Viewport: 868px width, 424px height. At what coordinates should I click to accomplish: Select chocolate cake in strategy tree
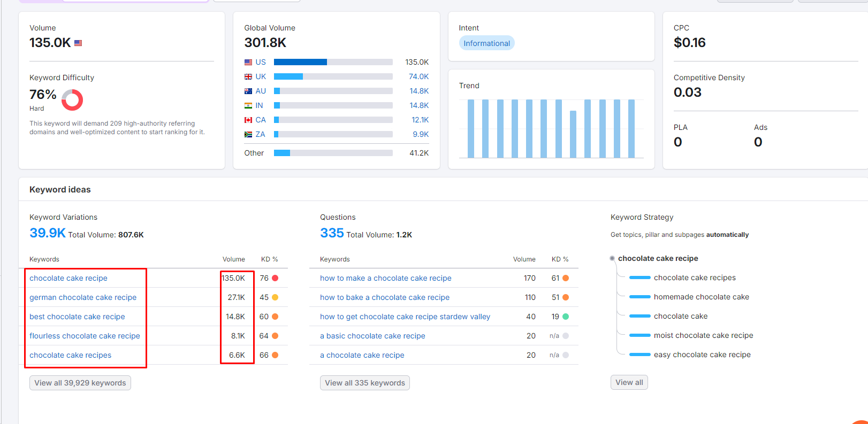point(681,316)
